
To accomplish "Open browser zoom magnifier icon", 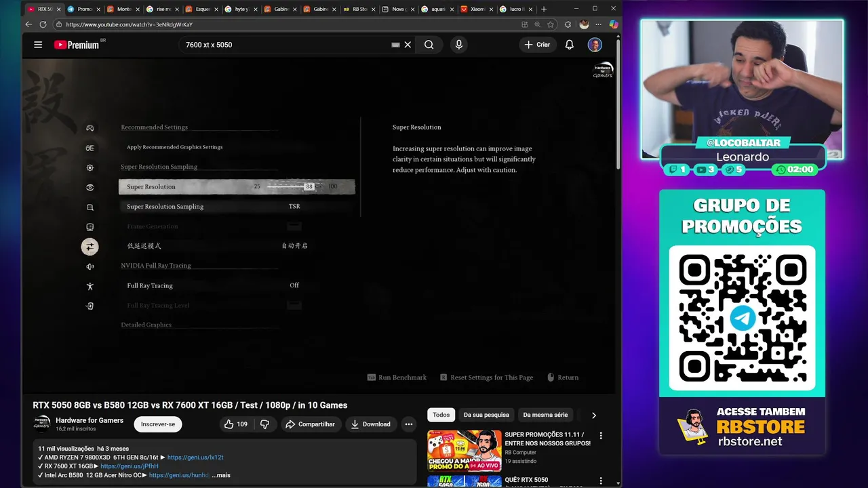I will click(x=538, y=24).
